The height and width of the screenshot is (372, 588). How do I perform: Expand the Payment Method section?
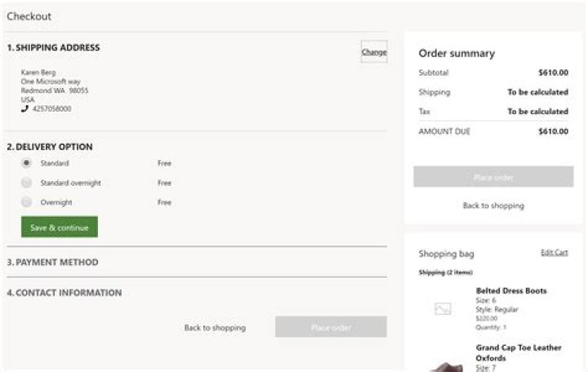(x=52, y=263)
